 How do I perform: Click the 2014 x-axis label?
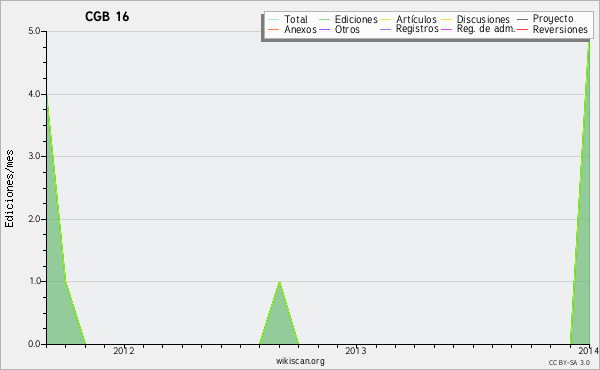(x=588, y=351)
